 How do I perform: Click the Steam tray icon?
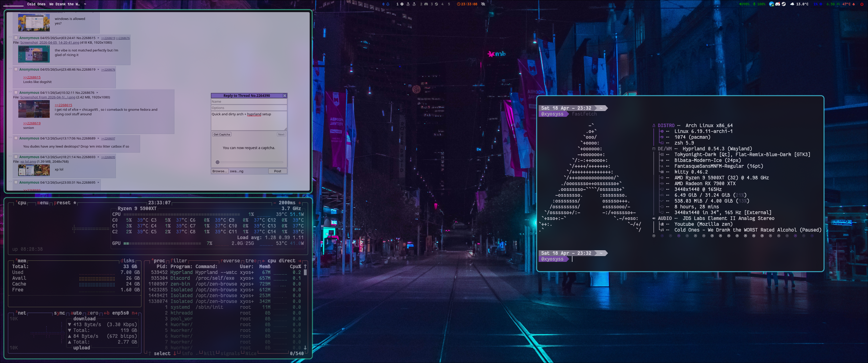[x=784, y=4]
